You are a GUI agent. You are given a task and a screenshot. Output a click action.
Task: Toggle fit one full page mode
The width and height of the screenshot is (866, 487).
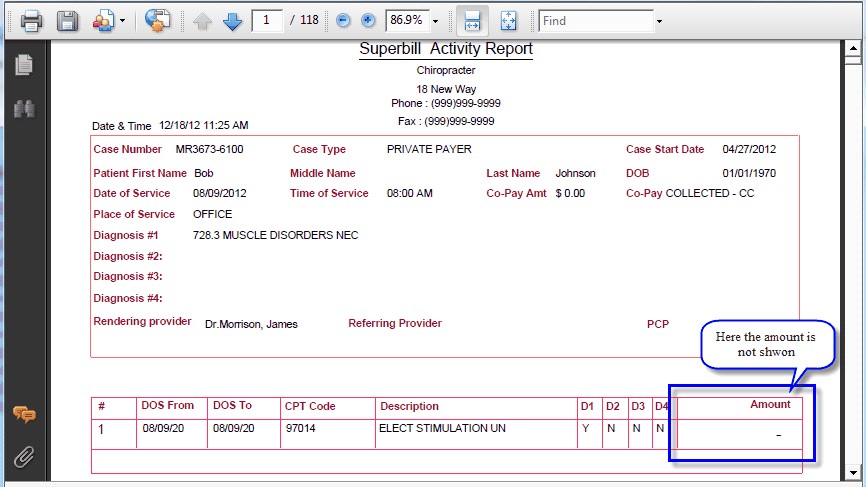(x=508, y=20)
